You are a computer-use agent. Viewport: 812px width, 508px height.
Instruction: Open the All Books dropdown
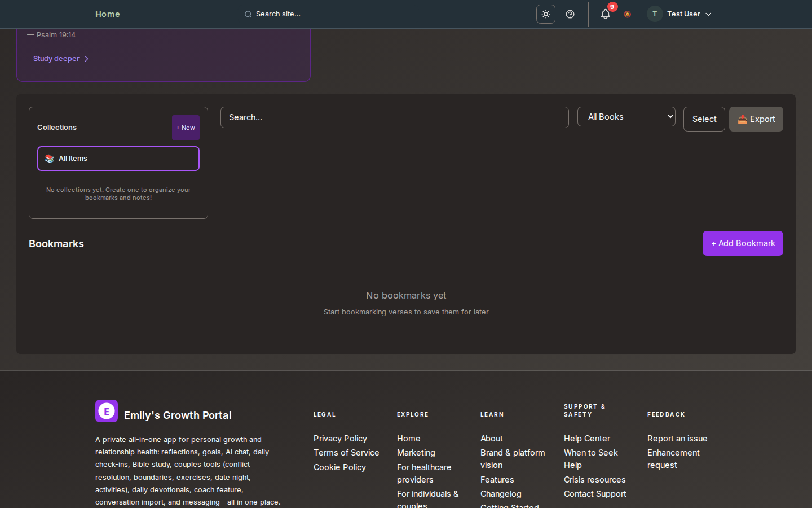(x=626, y=117)
